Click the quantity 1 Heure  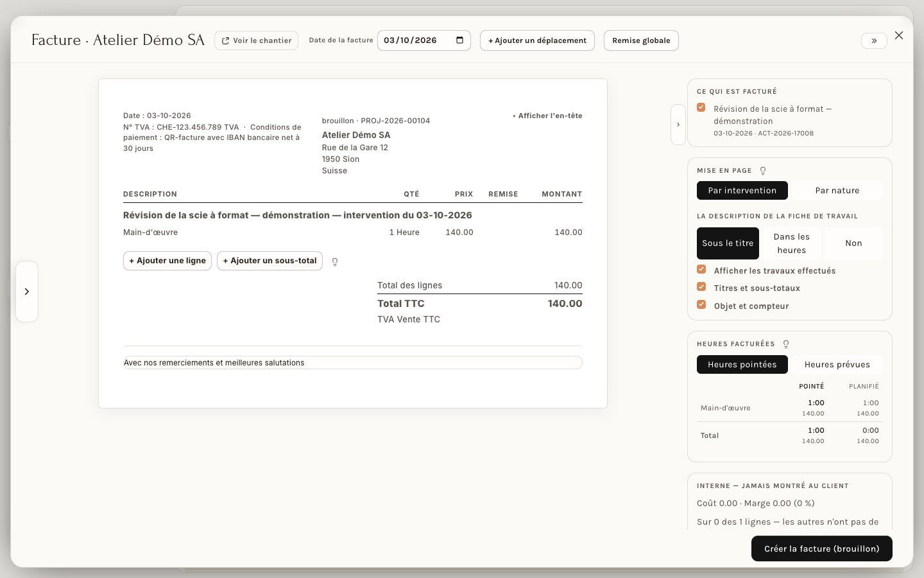(x=404, y=232)
